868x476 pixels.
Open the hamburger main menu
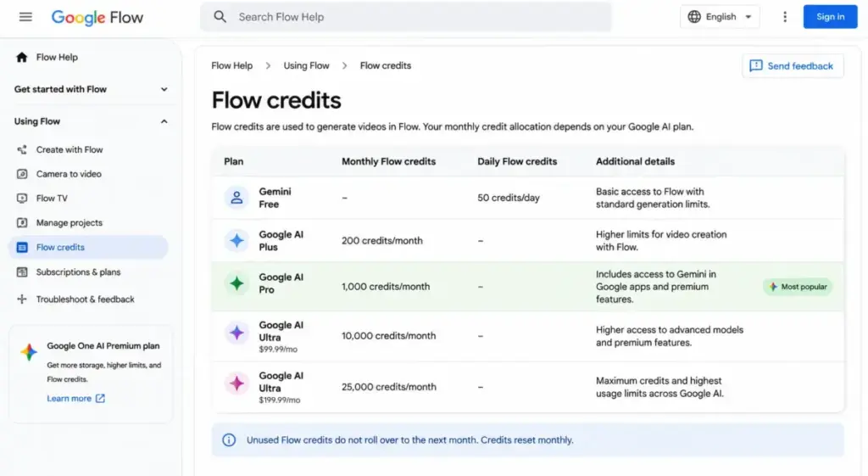click(x=25, y=17)
